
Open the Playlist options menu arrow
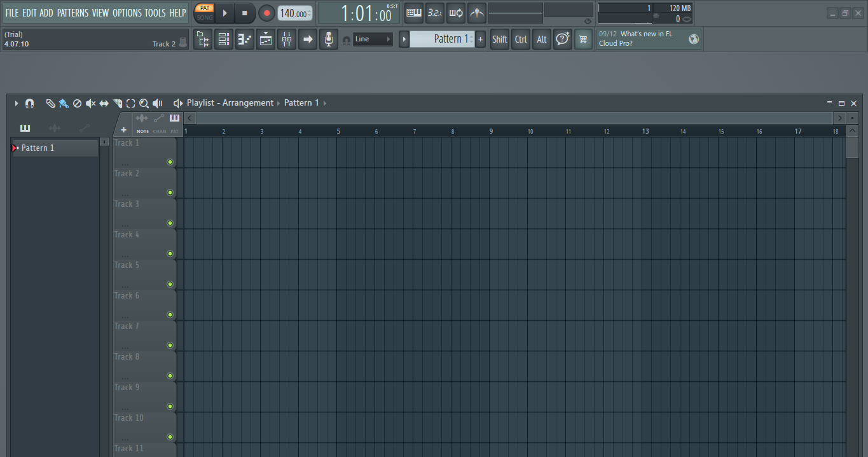pyautogui.click(x=17, y=103)
